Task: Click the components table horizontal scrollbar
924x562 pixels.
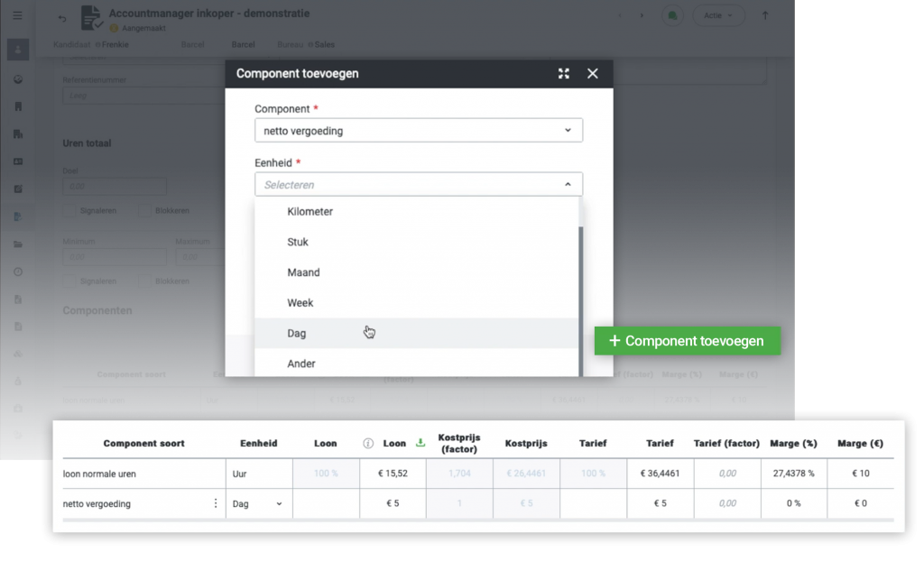Action: coord(478,521)
